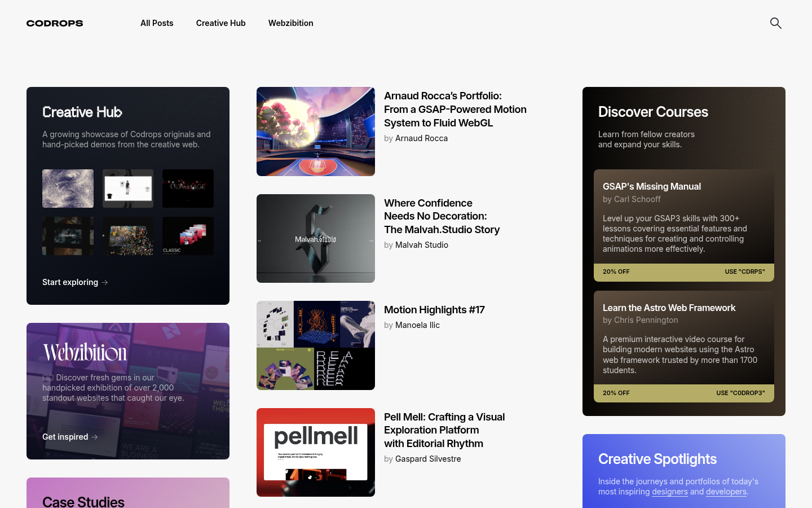Open the particle mosaic demo thumbnail

pos(128,236)
